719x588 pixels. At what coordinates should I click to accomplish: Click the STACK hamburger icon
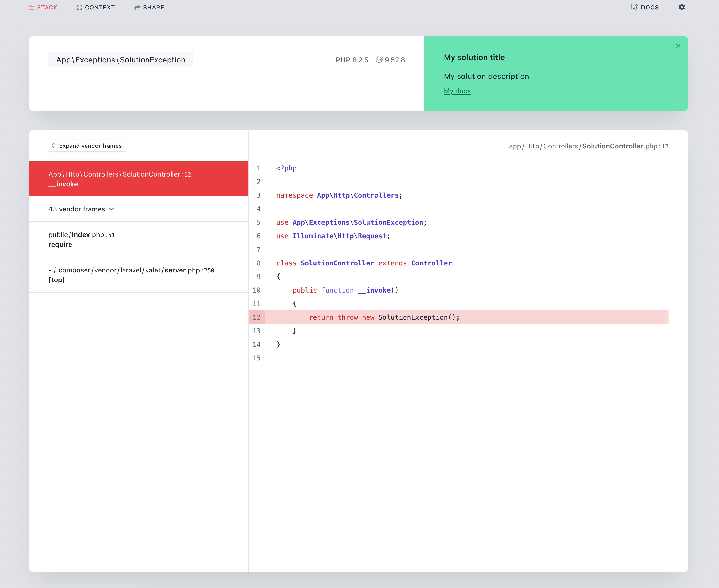tap(31, 7)
